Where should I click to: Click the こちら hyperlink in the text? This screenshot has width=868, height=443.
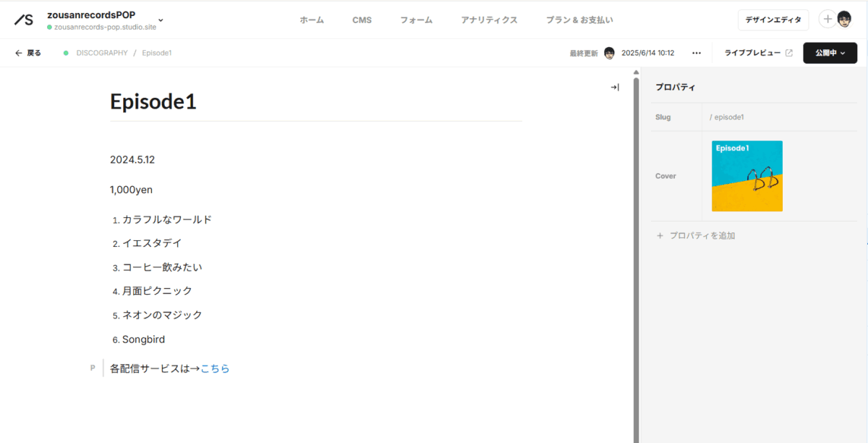click(215, 368)
